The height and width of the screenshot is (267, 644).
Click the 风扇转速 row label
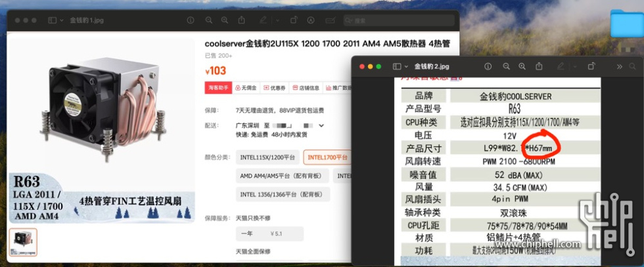(424, 161)
